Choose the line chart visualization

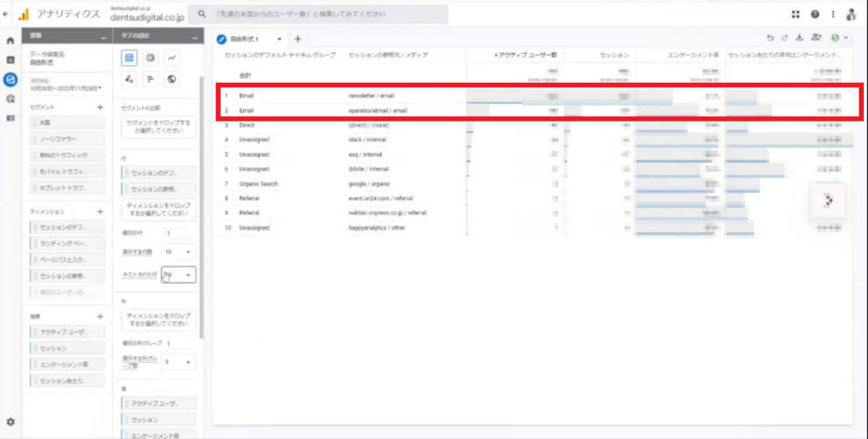172,58
